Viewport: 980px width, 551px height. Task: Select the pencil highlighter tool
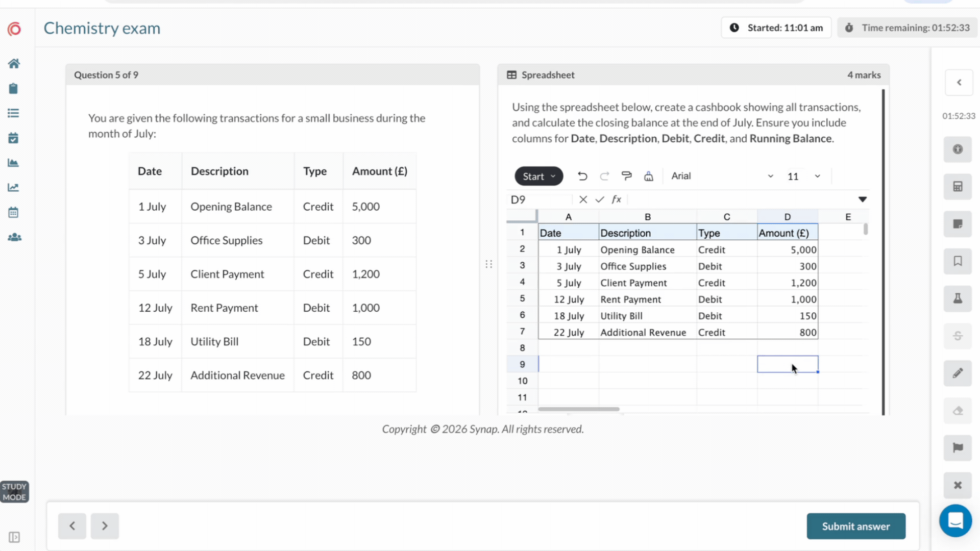[x=958, y=373]
